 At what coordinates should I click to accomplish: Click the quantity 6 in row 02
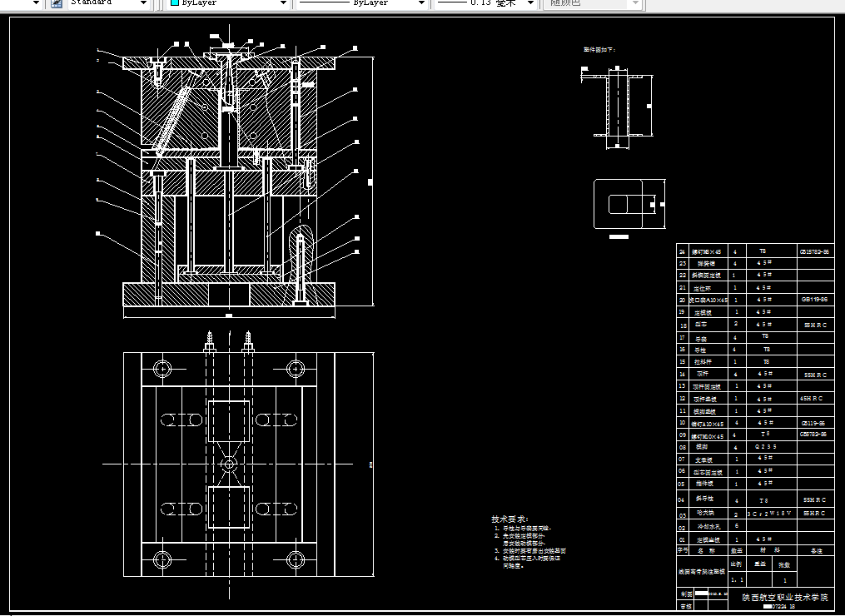coord(737,526)
